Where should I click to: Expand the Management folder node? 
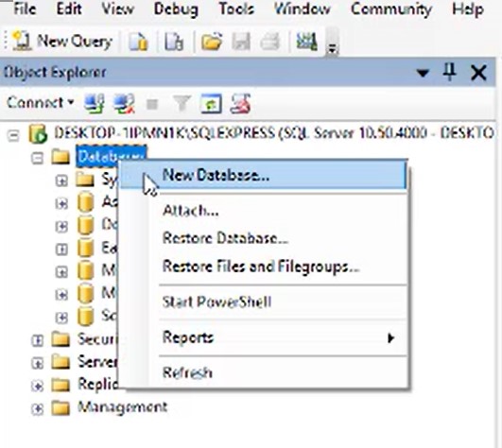coord(37,408)
